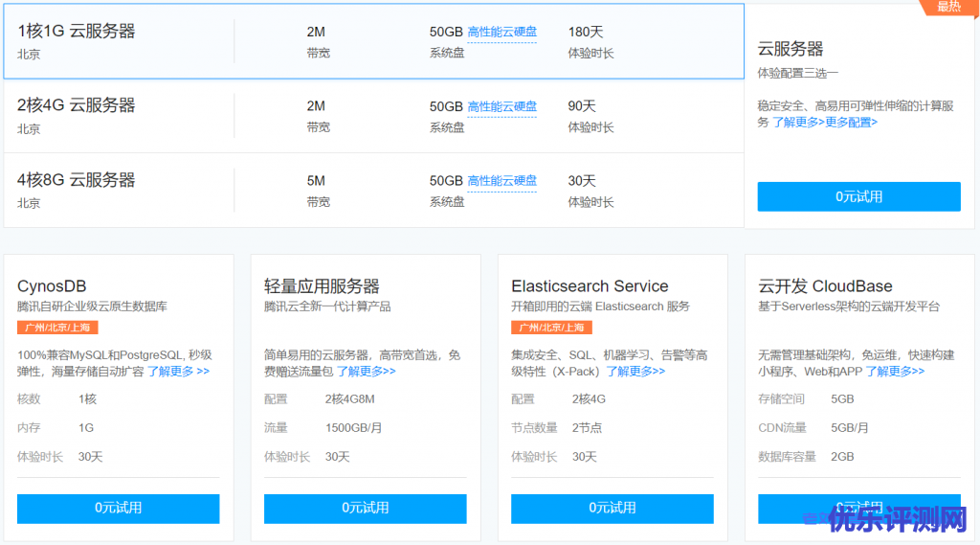The width and height of the screenshot is (980, 545).
Task: Click 体验配置三选一 subtitle text
Action: tap(797, 73)
